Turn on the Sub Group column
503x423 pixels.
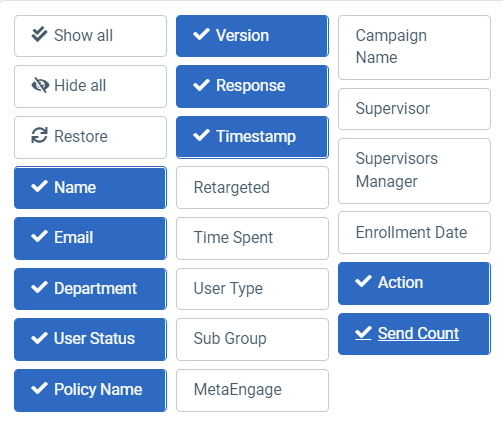pyautogui.click(x=252, y=339)
